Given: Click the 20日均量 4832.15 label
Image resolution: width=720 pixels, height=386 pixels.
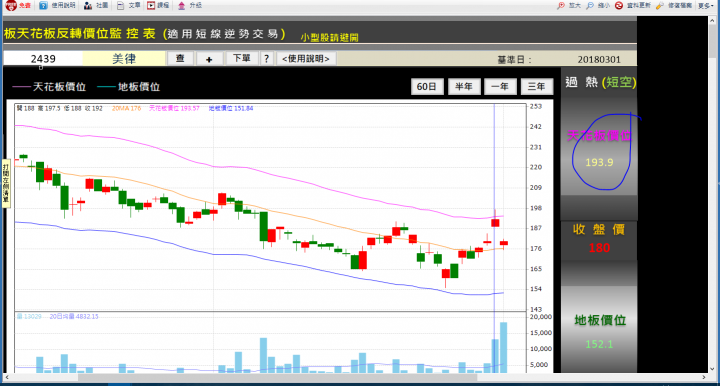Looking at the screenshot, I should point(73,317).
